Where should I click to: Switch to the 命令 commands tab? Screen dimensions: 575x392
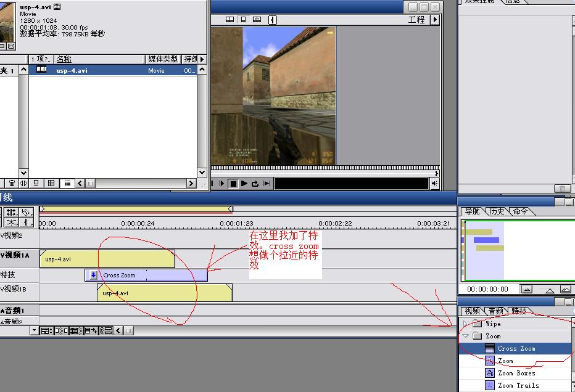[520, 211]
